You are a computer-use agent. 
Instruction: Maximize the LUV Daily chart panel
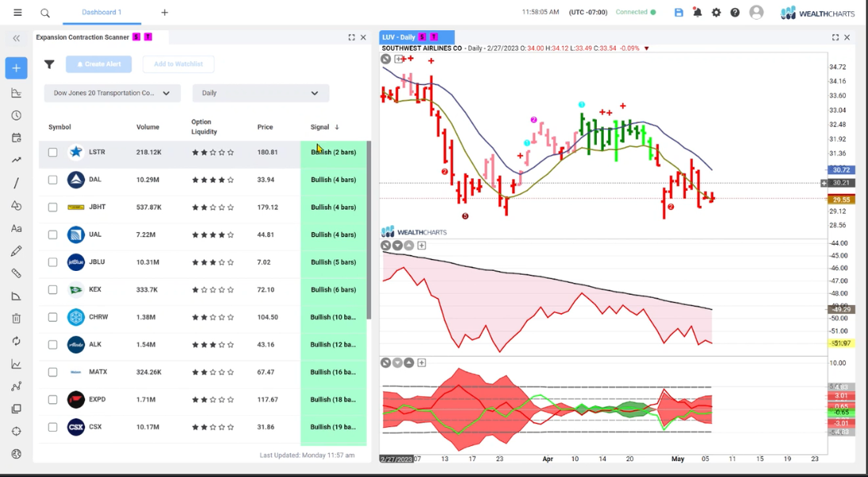(x=835, y=37)
